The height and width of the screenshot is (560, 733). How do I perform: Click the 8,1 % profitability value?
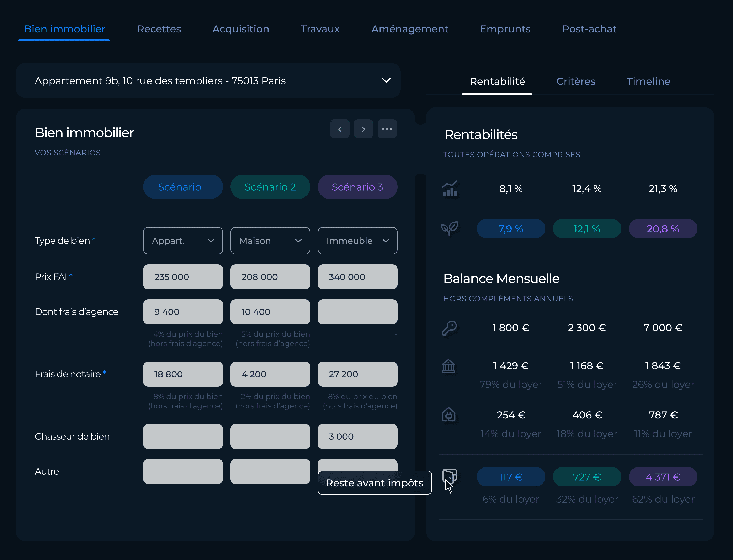tap(511, 189)
